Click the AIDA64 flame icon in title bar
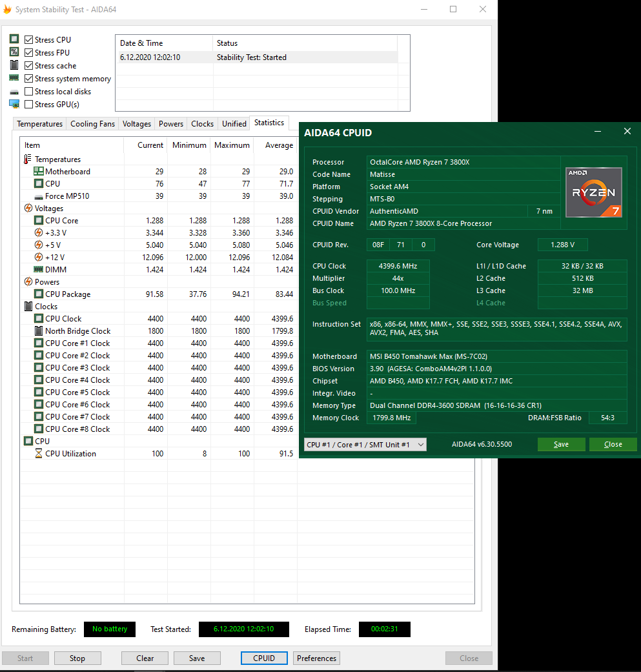This screenshot has width=641, height=672. [x=7, y=9]
